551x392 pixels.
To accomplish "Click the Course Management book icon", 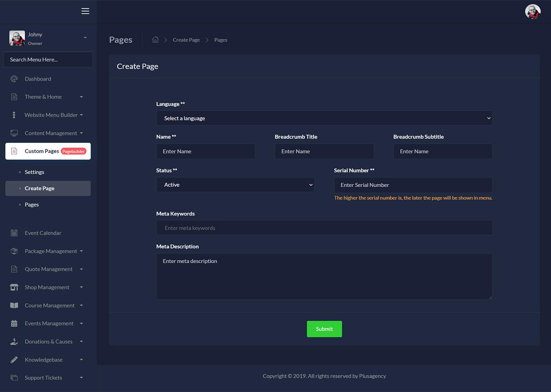I will click(14, 305).
